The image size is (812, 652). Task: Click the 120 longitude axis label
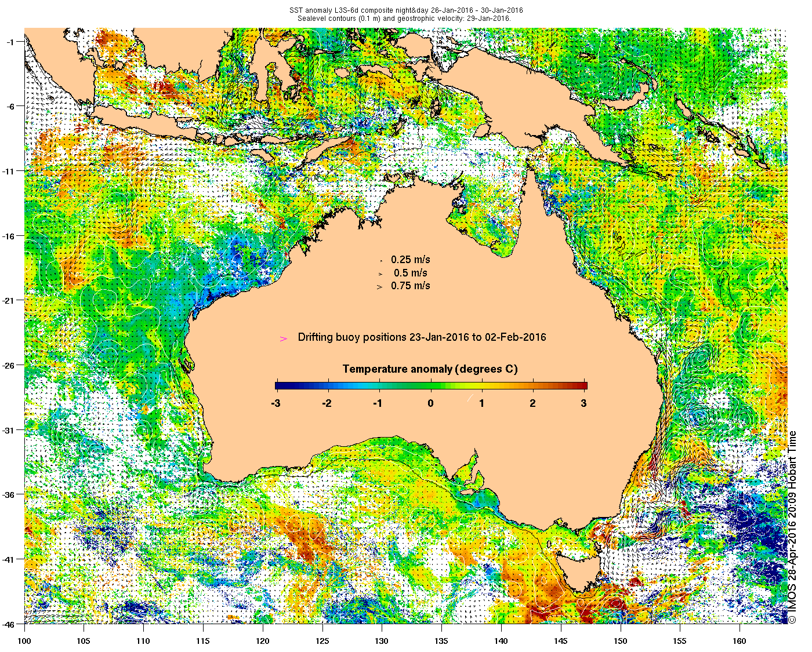click(263, 641)
